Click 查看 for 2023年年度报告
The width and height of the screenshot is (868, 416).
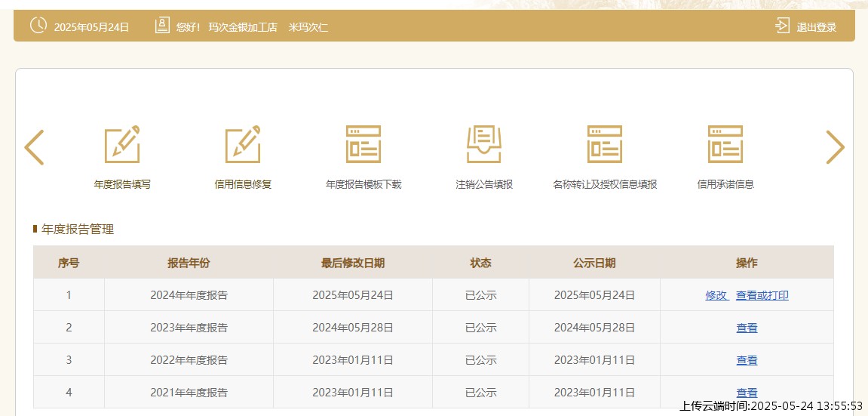tap(747, 328)
